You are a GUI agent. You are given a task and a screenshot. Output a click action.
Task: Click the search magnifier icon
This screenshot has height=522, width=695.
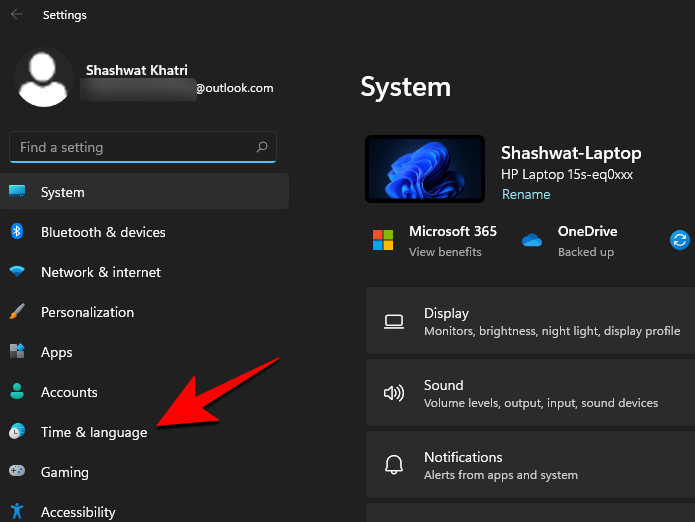click(x=262, y=147)
